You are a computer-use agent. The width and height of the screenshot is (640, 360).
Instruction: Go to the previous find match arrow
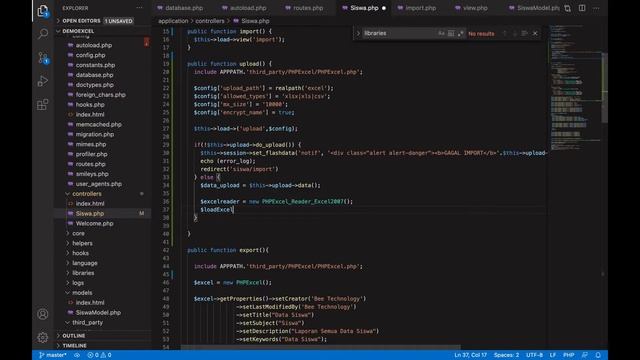click(x=504, y=33)
